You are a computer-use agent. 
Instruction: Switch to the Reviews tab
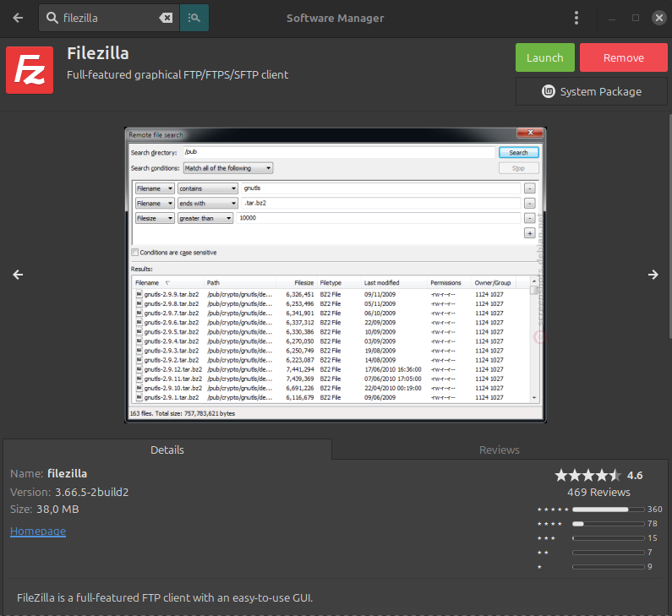tap(499, 450)
